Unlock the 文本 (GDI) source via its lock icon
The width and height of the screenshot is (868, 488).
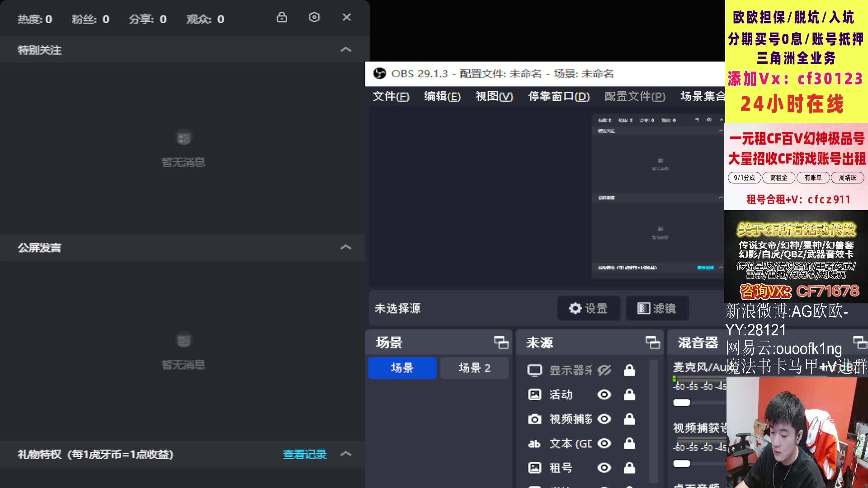tap(629, 443)
